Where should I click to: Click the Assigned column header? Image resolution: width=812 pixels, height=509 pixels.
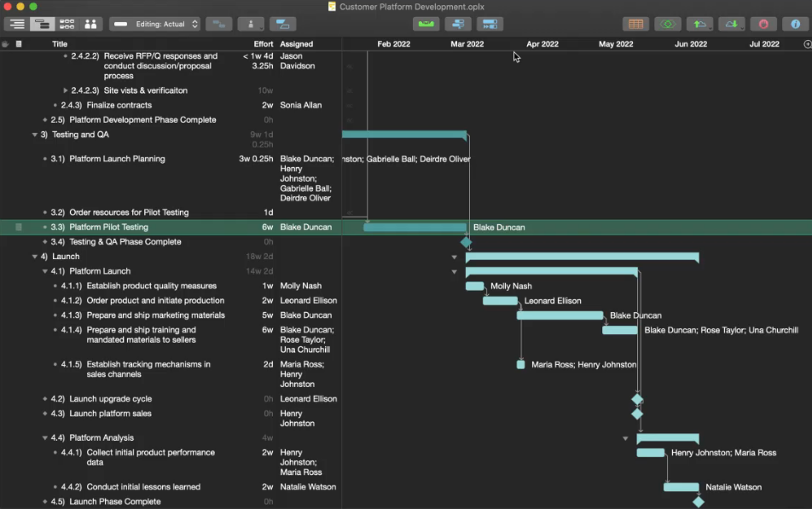point(296,44)
